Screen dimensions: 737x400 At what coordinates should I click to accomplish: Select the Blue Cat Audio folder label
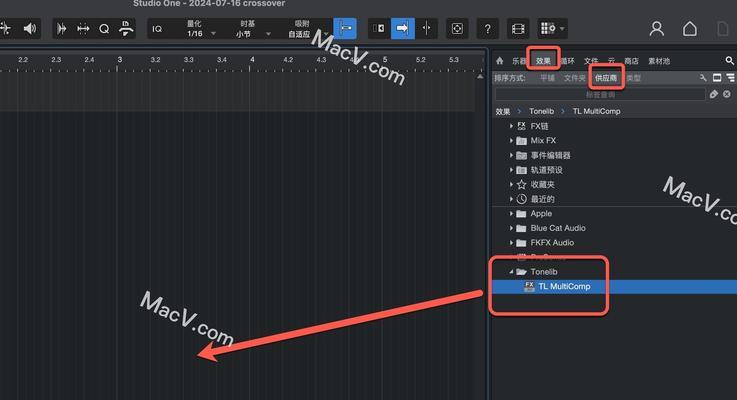[x=558, y=228]
